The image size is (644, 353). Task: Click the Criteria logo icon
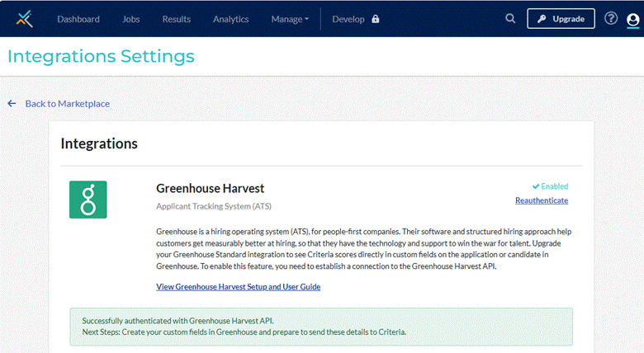[24, 19]
